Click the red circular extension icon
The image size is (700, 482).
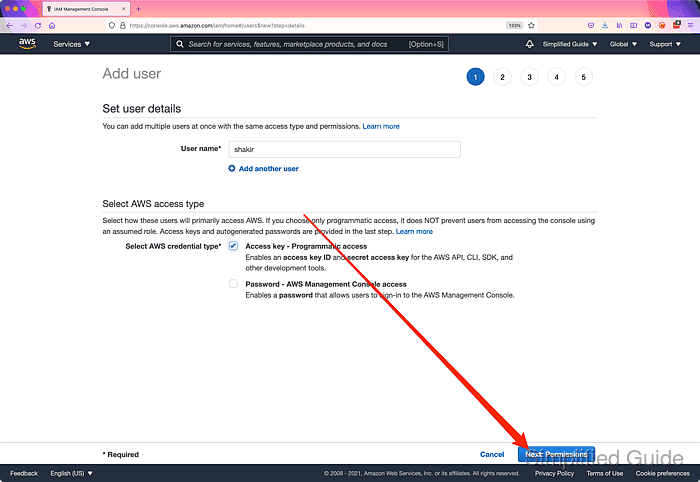click(662, 25)
